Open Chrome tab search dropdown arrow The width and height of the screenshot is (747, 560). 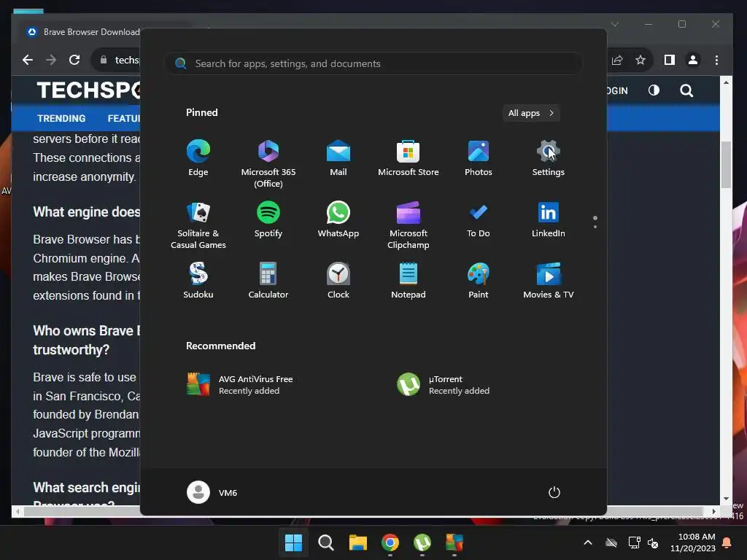coord(615,24)
